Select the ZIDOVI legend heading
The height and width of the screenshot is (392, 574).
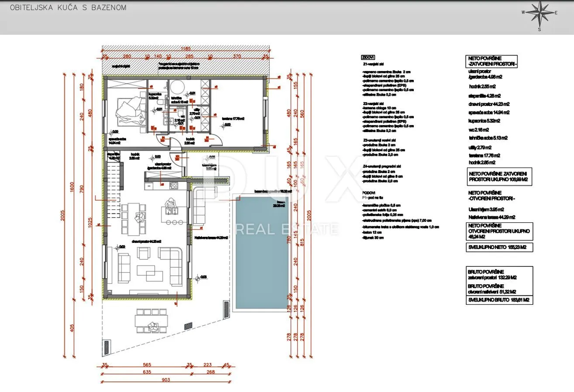click(x=367, y=57)
